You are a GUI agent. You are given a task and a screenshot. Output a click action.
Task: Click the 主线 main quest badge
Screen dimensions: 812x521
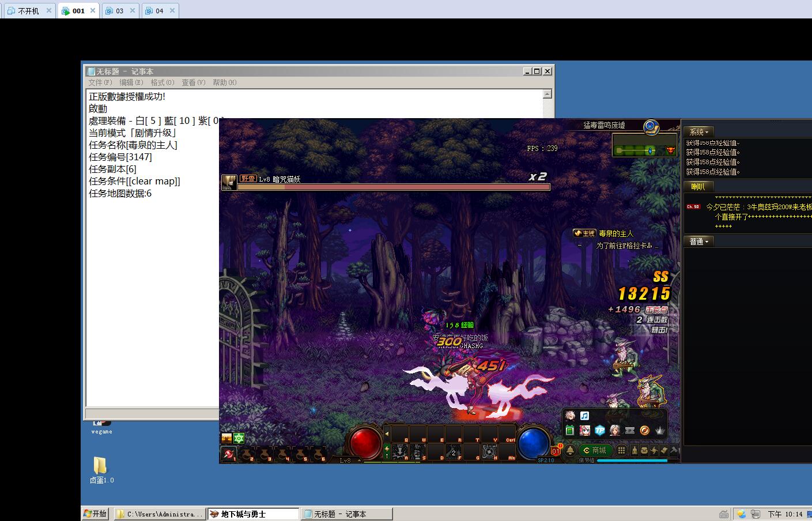584,233
